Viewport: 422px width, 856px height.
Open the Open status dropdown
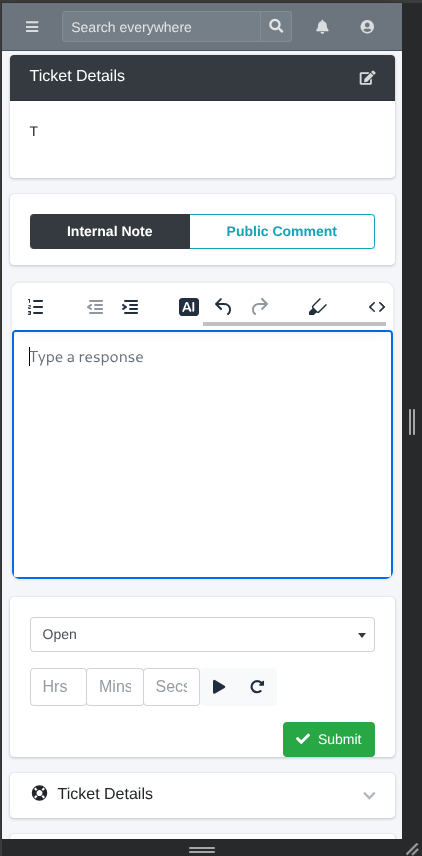pyautogui.click(x=203, y=634)
